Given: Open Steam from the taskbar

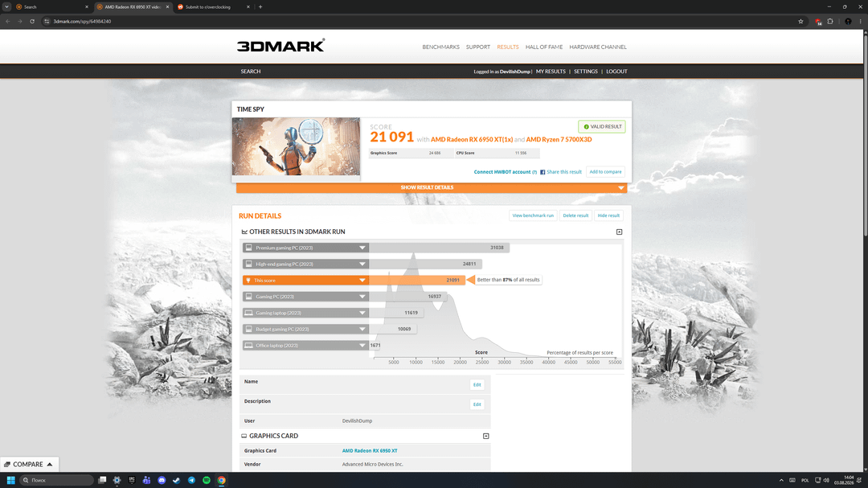Looking at the screenshot, I should pyautogui.click(x=177, y=480).
